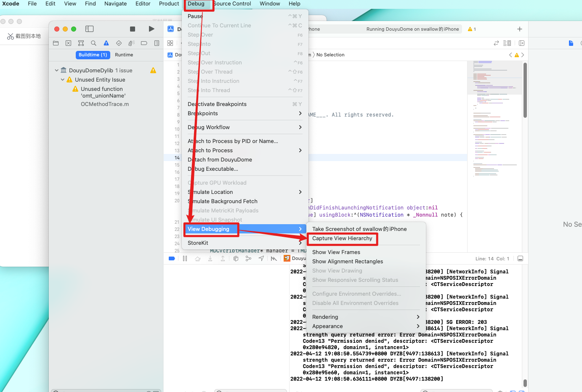The width and height of the screenshot is (582, 392).
Task: Select the Unused function 'omt_unionName' issue
Action: 103,92
